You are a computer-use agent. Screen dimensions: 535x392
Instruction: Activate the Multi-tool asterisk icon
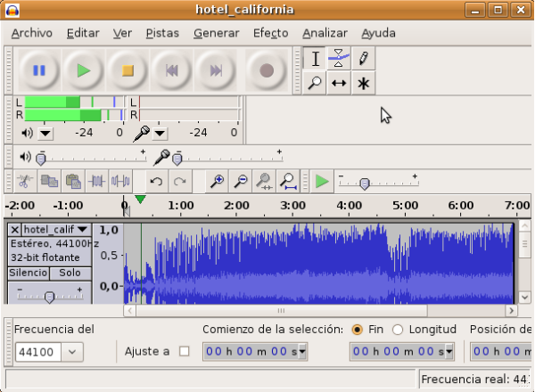click(x=363, y=83)
